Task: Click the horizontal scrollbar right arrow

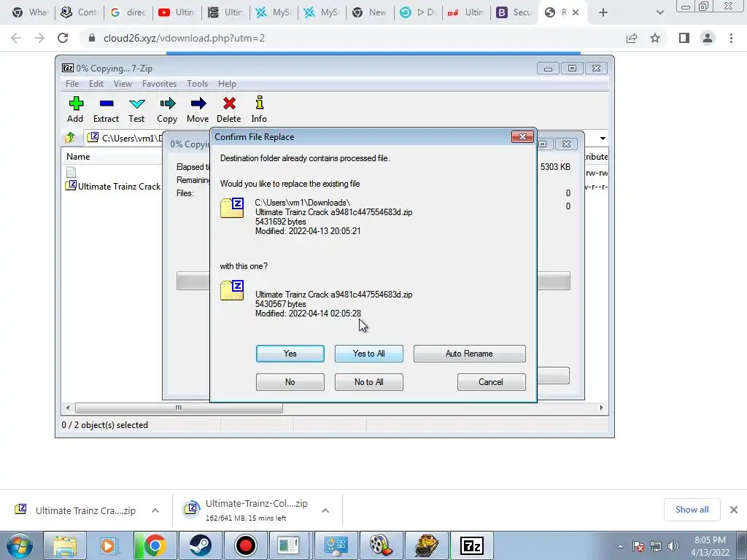Action: coord(601,408)
